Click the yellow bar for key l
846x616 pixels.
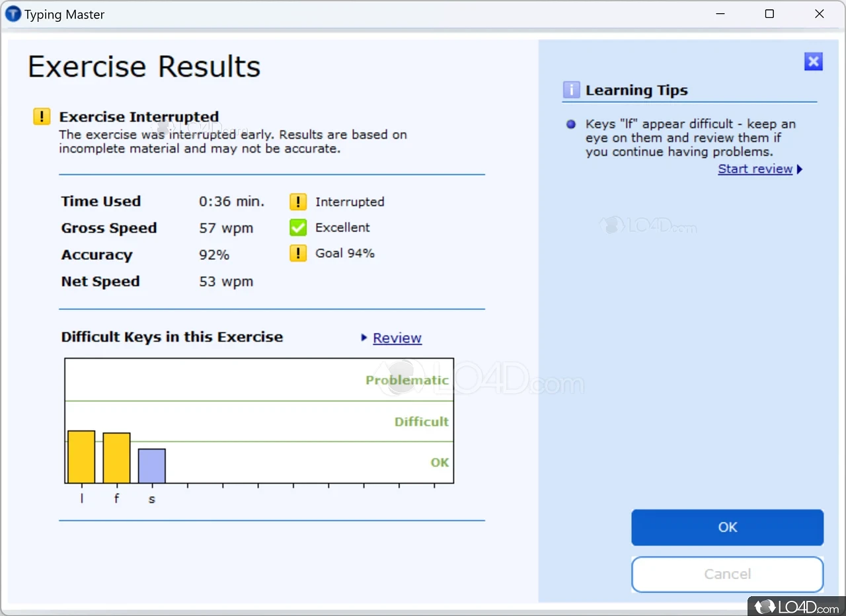click(x=81, y=457)
